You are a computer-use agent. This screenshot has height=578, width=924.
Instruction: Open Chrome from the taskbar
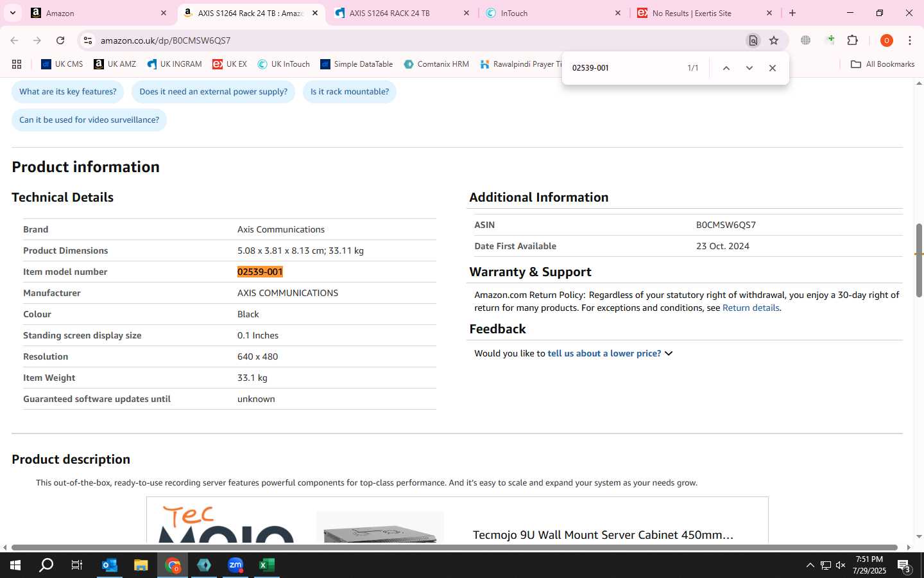pyautogui.click(x=173, y=565)
